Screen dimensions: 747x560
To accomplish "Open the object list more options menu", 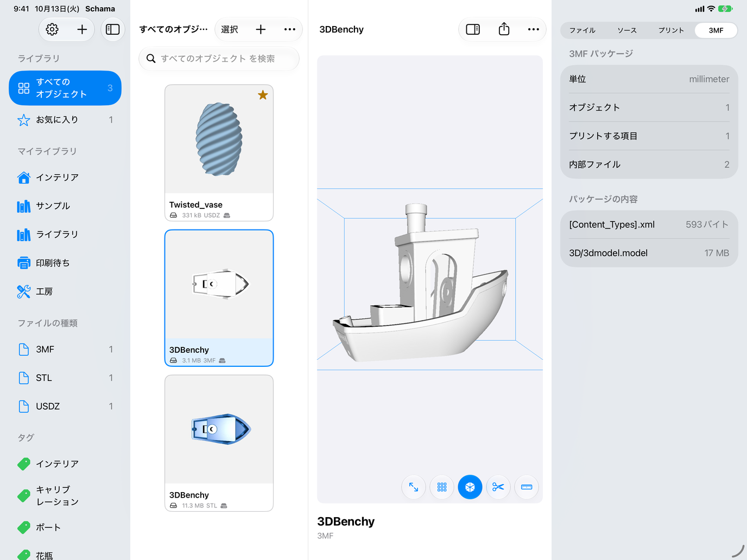I will click(290, 29).
